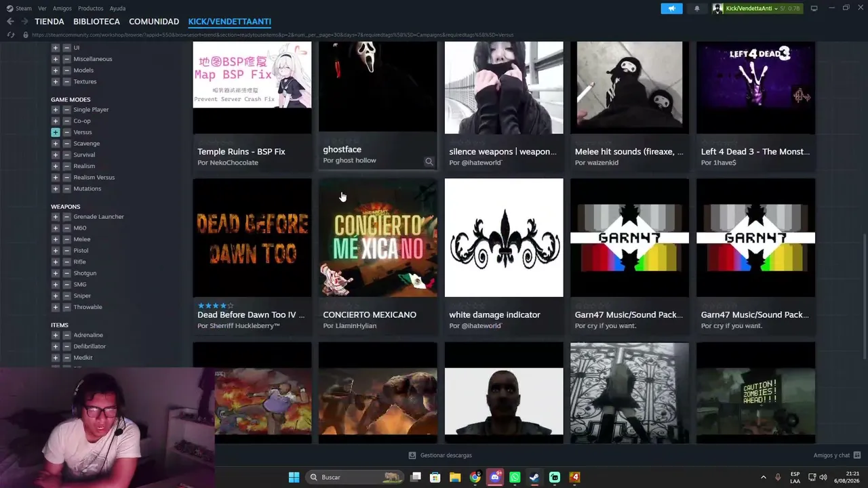The height and width of the screenshot is (488, 868).
Task: Open the taskbar clock showing 21:21
Action: point(848,477)
